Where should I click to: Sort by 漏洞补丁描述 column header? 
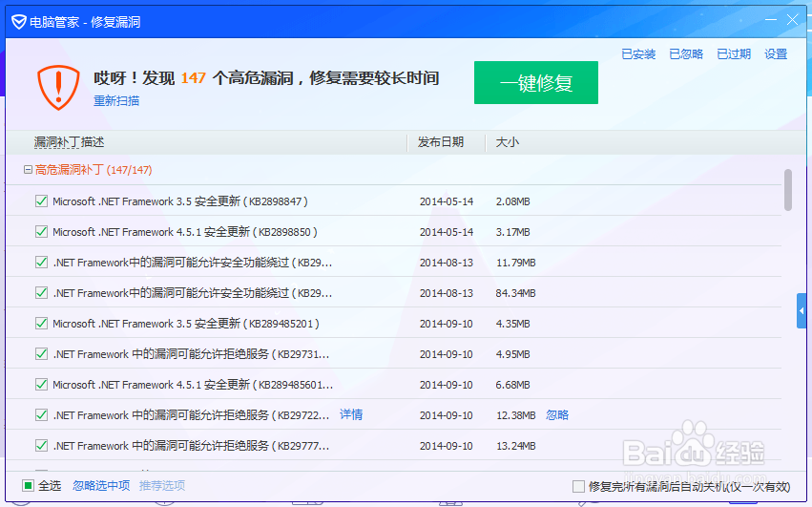(70, 142)
